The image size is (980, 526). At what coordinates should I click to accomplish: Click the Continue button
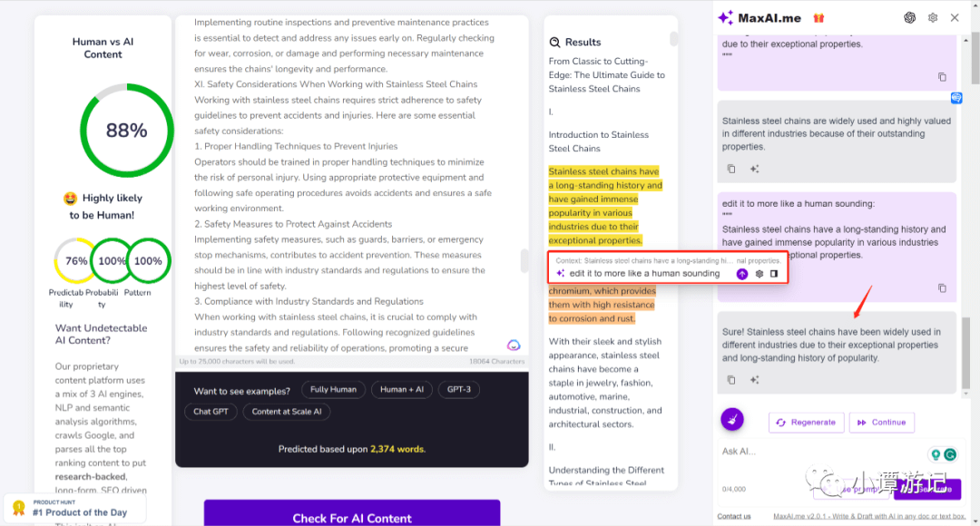881,423
